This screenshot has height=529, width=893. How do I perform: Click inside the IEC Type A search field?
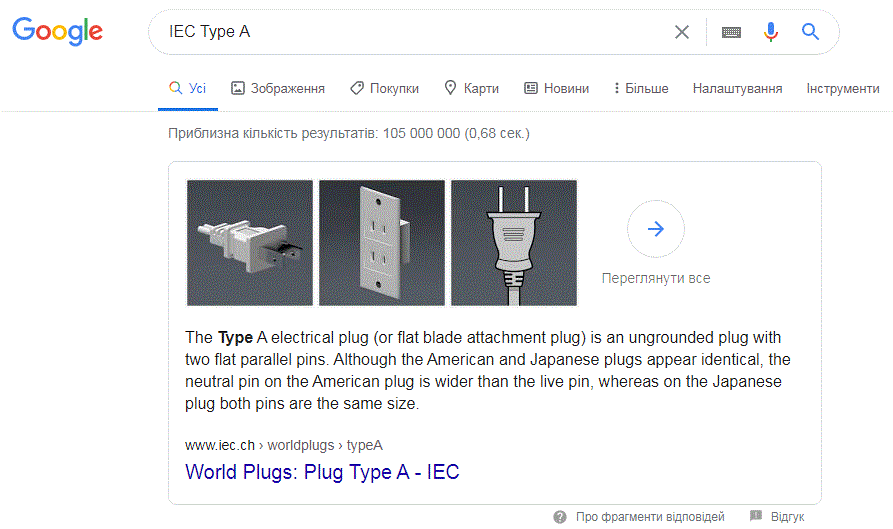416,32
